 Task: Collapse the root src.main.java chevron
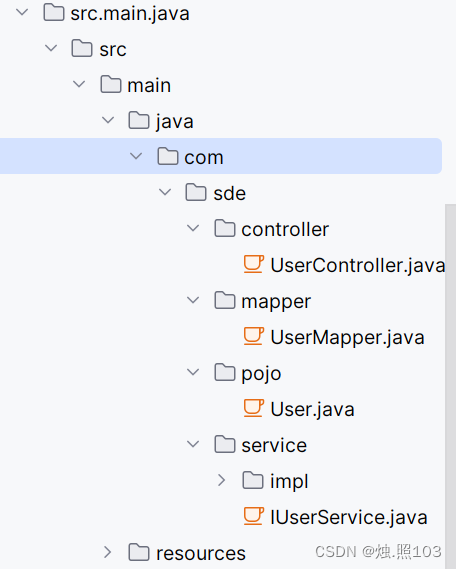[22, 12]
